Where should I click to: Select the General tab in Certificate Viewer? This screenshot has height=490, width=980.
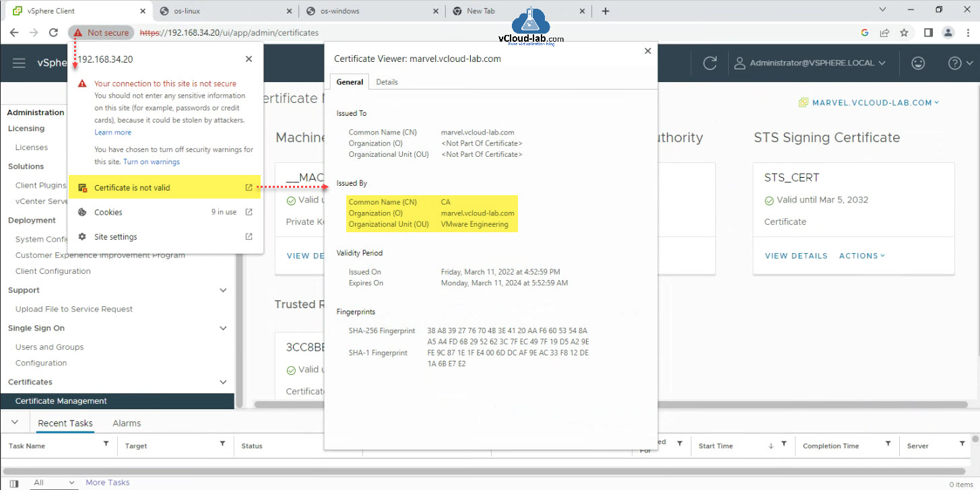pos(350,82)
